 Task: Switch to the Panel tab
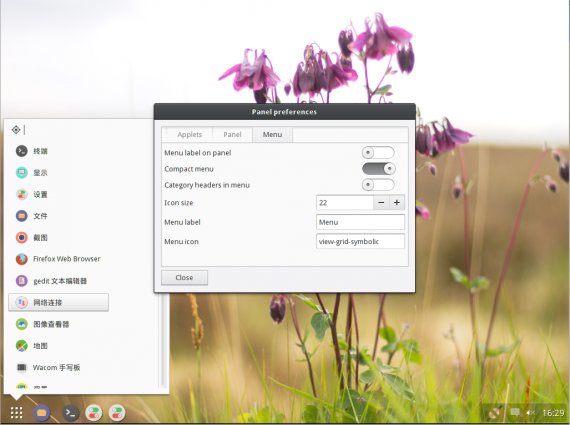(232, 135)
